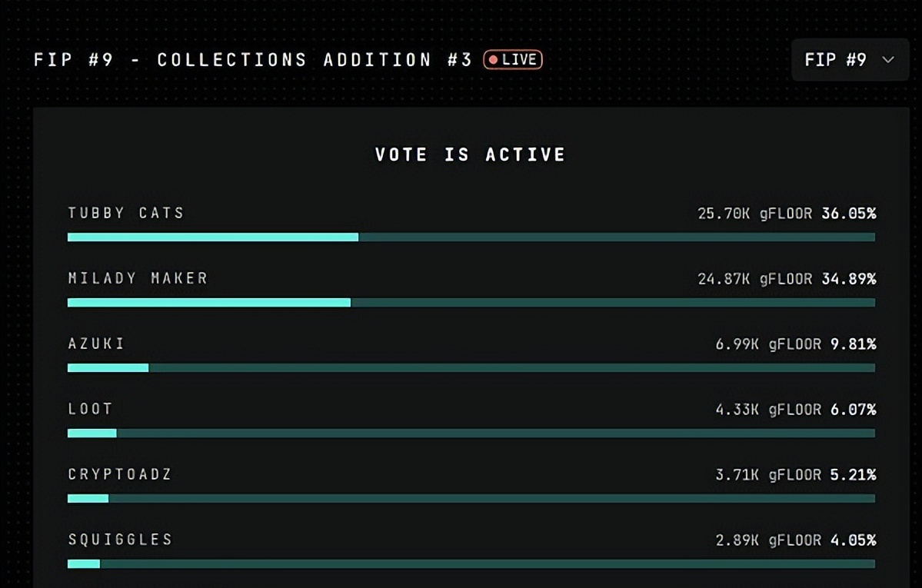This screenshot has width=922, height=588.
Task: Click the Loot vote progress bar
Action: pyautogui.click(x=471, y=434)
